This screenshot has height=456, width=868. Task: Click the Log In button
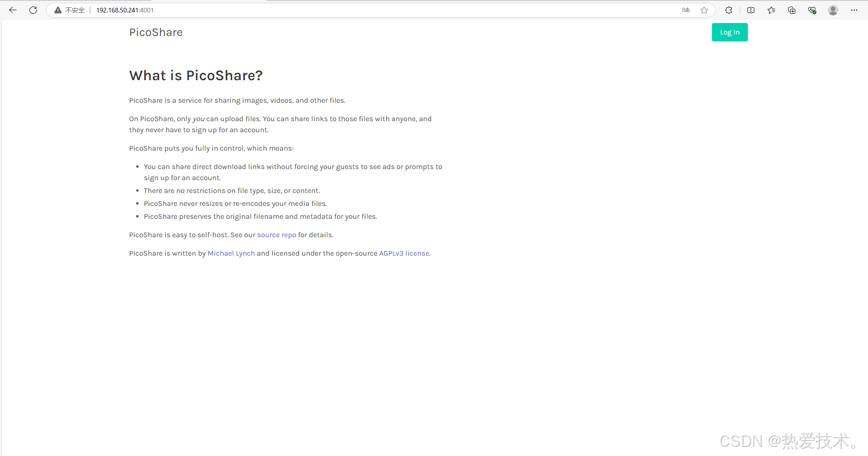pyautogui.click(x=729, y=32)
